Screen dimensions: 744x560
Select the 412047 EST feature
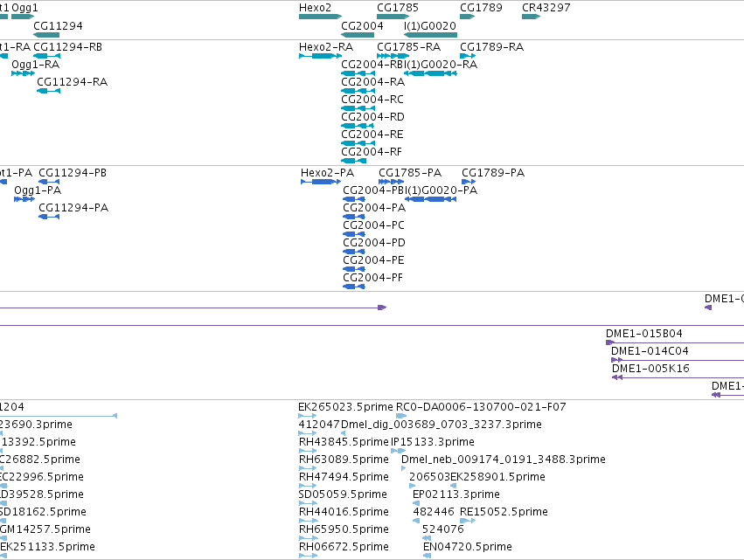click(307, 433)
